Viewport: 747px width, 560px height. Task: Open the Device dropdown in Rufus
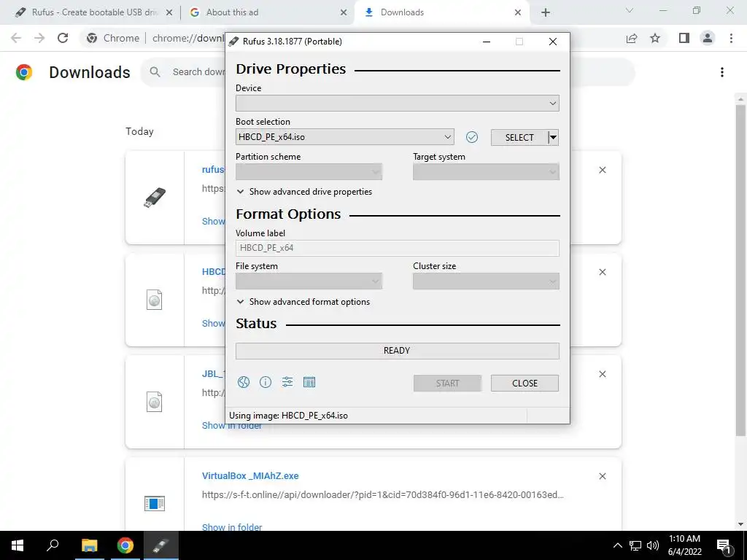click(398, 104)
